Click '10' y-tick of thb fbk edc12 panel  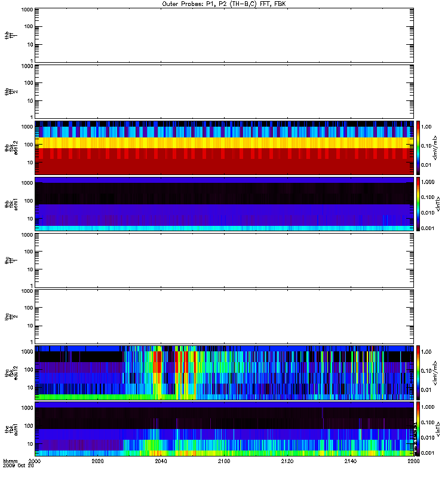pos(30,163)
